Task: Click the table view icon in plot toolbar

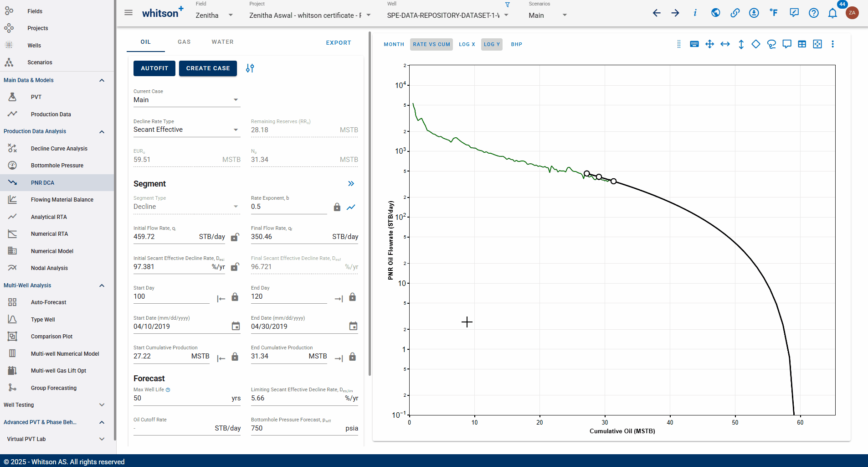Action: pos(802,44)
